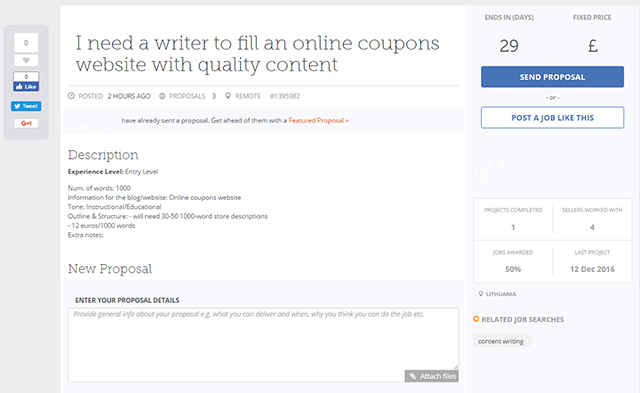Click the Lithuania location pin icon
The height and width of the screenshot is (393, 640).
tap(480, 293)
